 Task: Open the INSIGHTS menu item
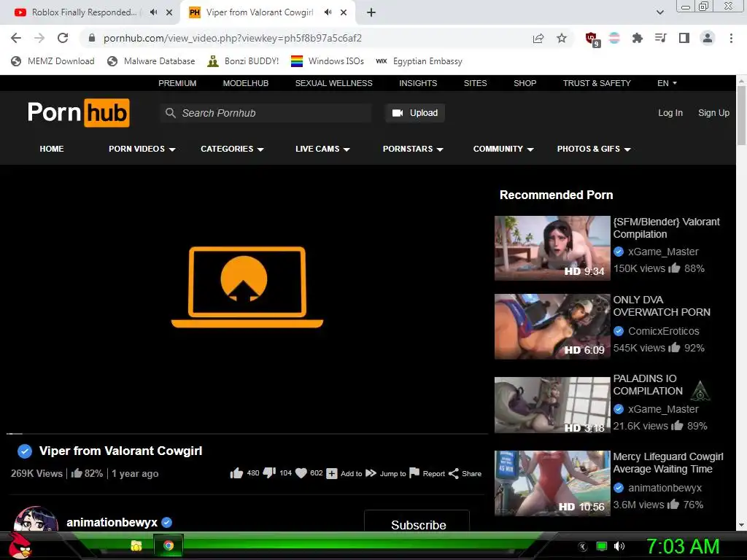[x=418, y=83]
